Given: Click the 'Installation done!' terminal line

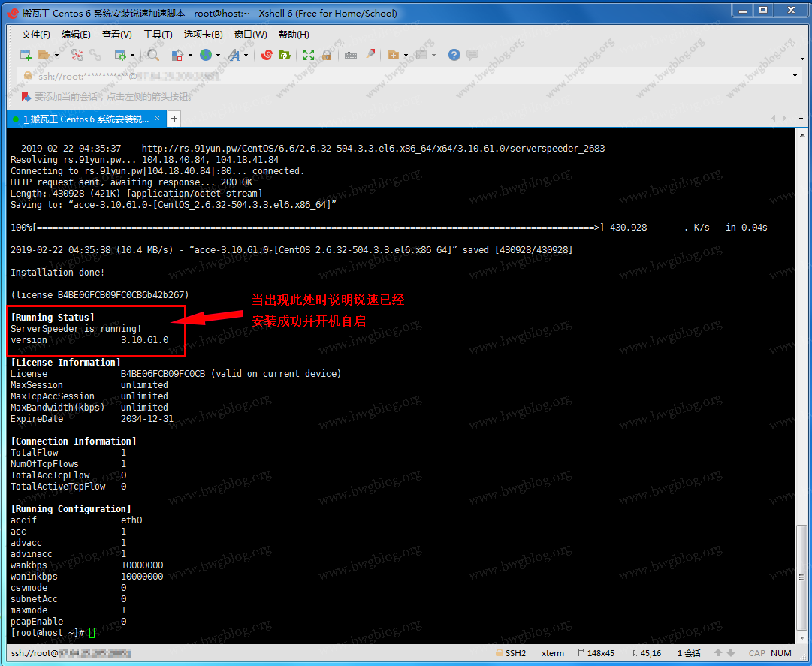Looking at the screenshot, I should click(x=58, y=273).
